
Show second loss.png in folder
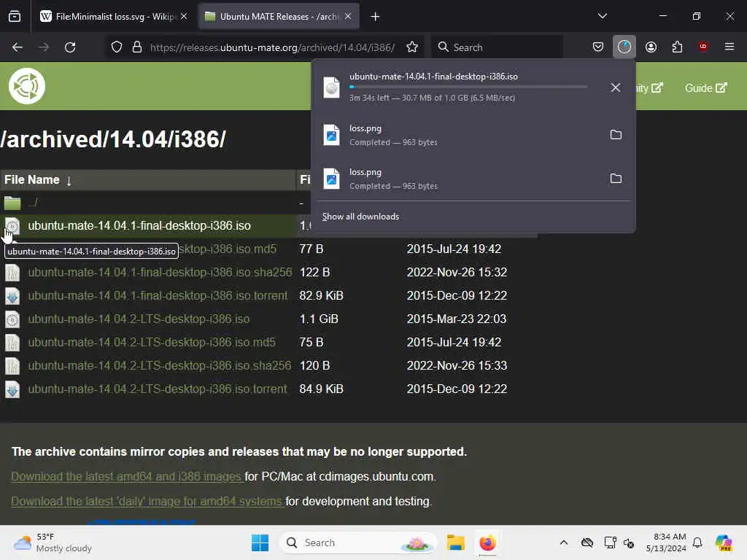tap(616, 179)
